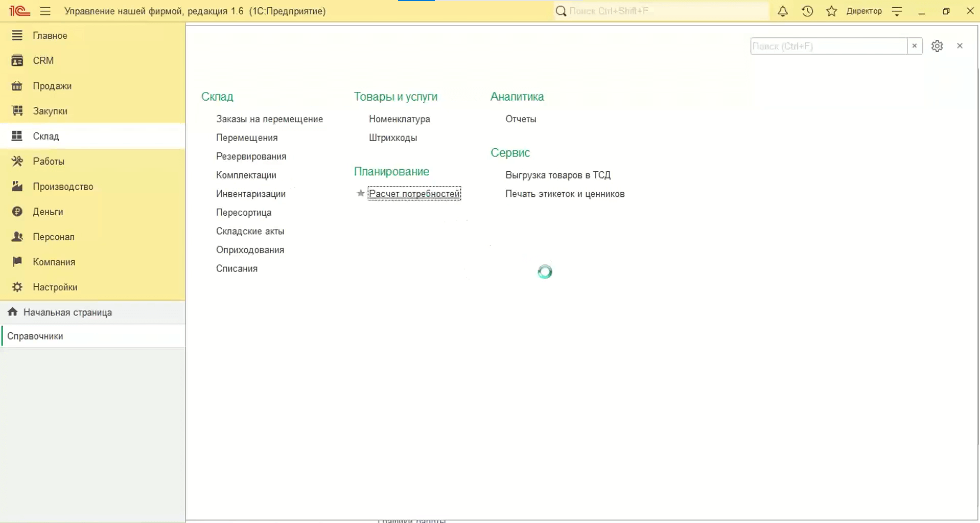
Task: Open Пересортица list
Action: pyautogui.click(x=243, y=212)
